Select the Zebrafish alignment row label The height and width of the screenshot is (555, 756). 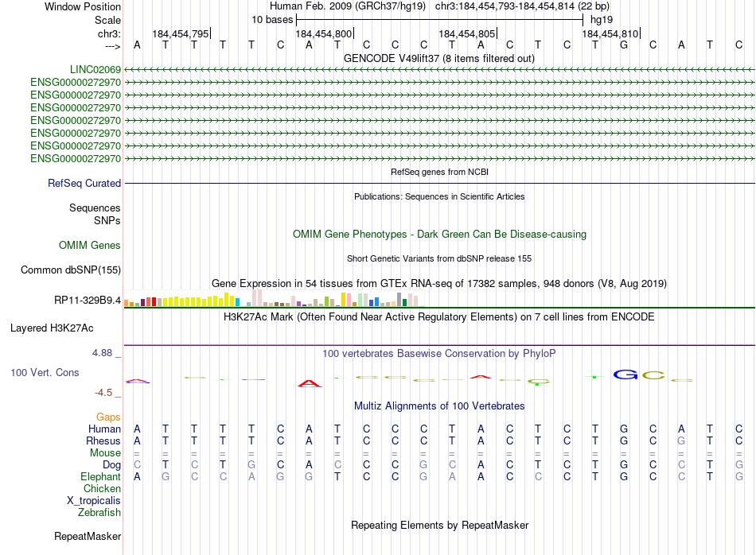coord(99,512)
